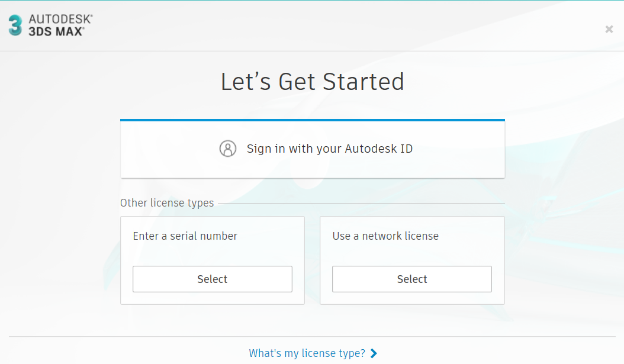Select the serial number license option
This screenshot has width=624, height=364.
point(212,279)
